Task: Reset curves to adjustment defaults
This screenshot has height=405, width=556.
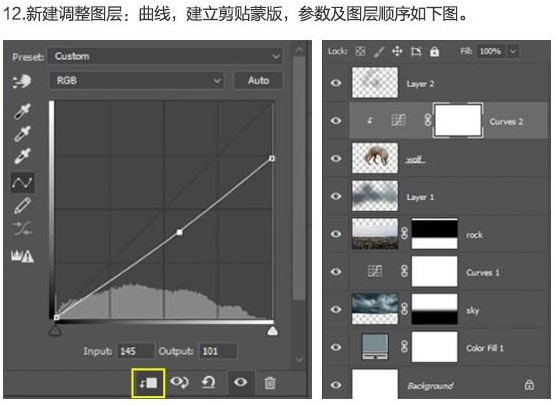Action: coord(208,382)
